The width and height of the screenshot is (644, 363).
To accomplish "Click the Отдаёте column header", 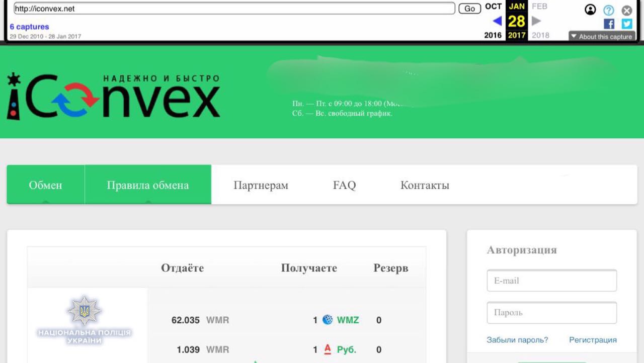I will (x=183, y=268).
